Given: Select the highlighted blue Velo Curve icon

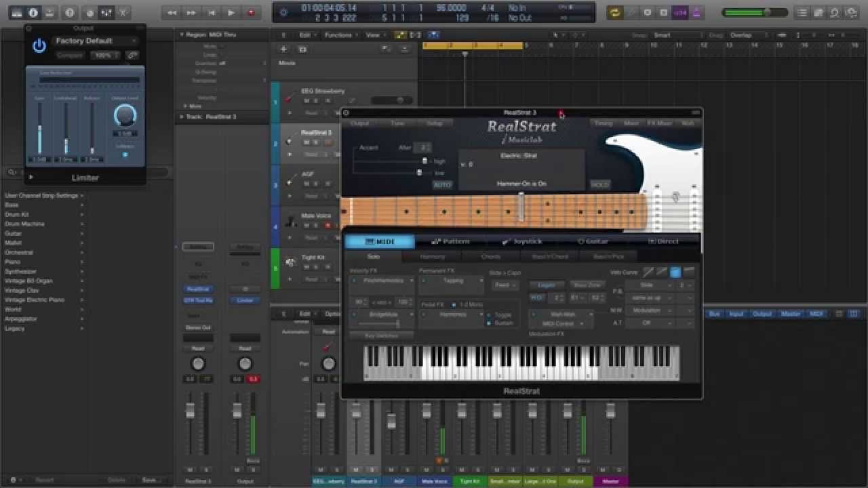Looking at the screenshot, I should point(675,272).
